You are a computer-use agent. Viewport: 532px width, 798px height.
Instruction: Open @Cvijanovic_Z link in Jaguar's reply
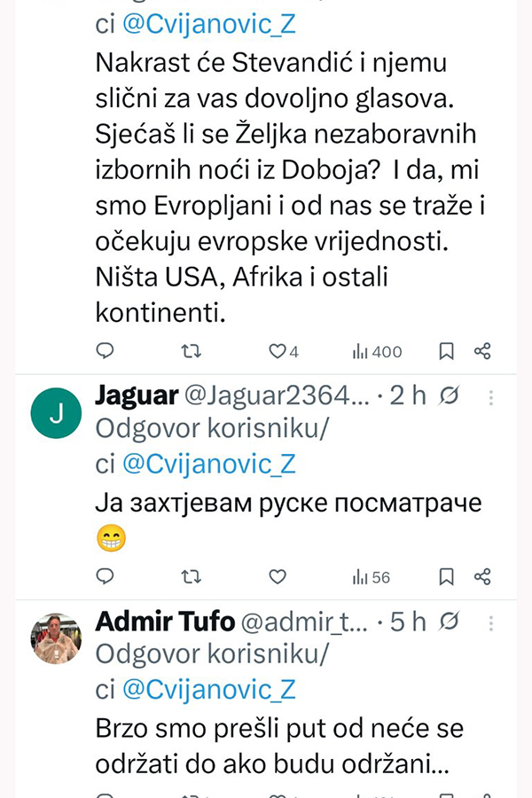pyautogui.click(x=207, y=463)
